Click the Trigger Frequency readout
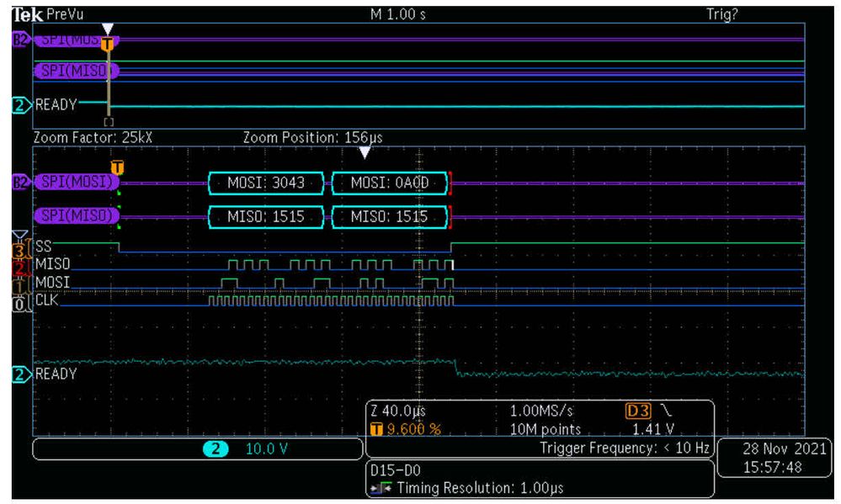This screenshot has height=504, width=841. pos(625,448)
